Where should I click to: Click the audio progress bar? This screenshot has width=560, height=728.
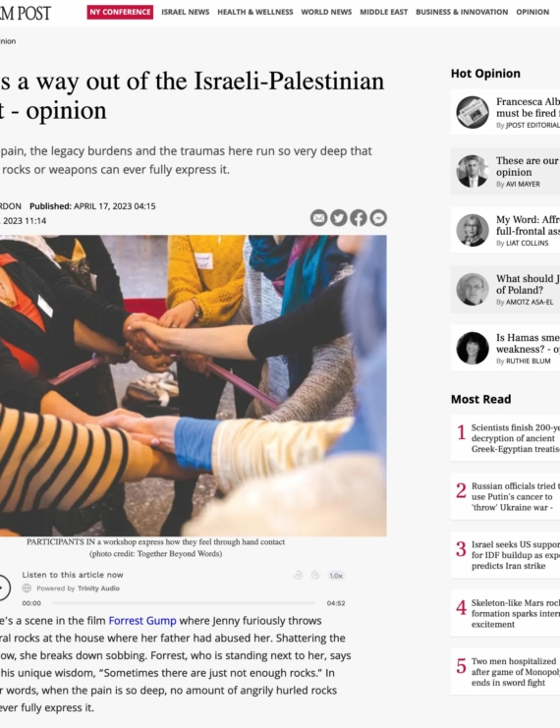click(184, 603)
